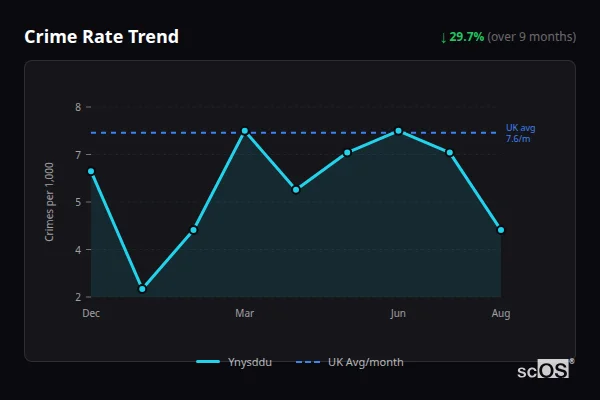Click the '(over 9 months)' text
The width and height of the screenshot is (600, 400).
(x=532, y=37)
